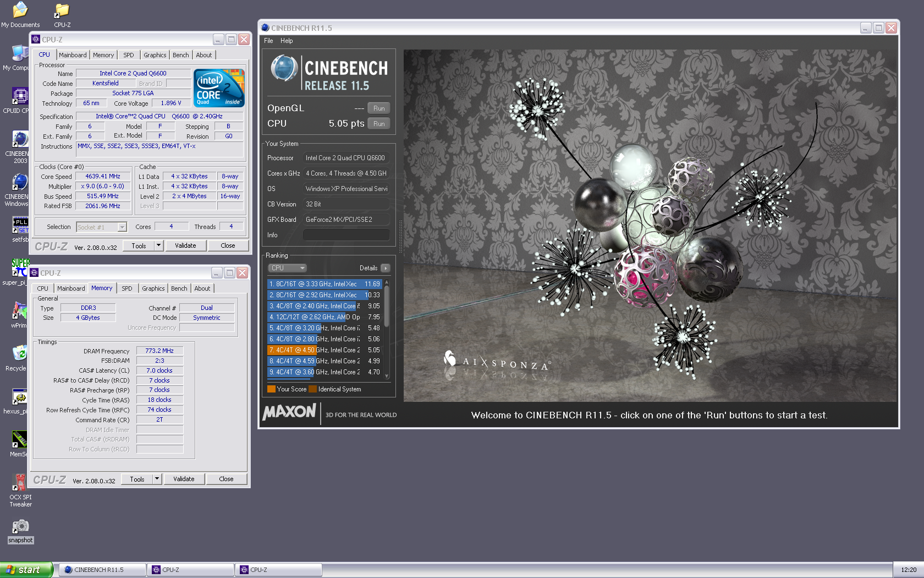Click the rendered scene preview image
924x578 pixels.
pyautogui.click(x=650, y=226)
